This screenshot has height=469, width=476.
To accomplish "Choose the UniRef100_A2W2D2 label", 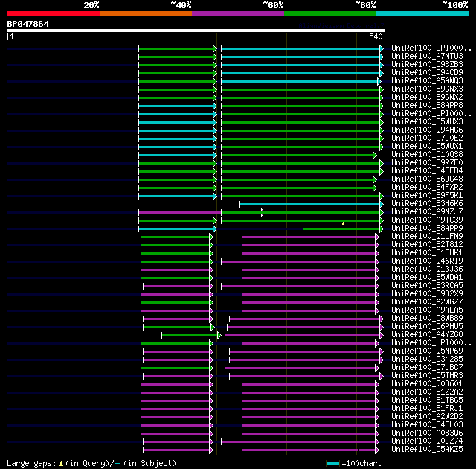I will pos(427,417).
